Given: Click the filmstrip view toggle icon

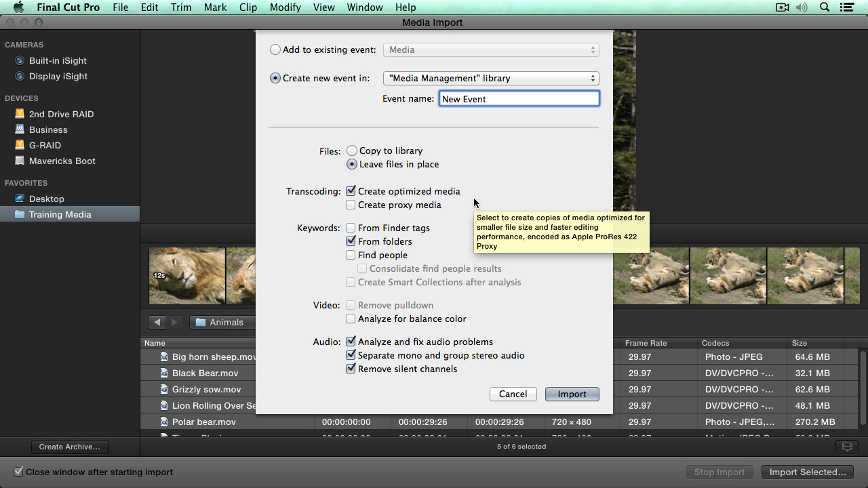Looking at the screenshot, I should tap(846, 447).
